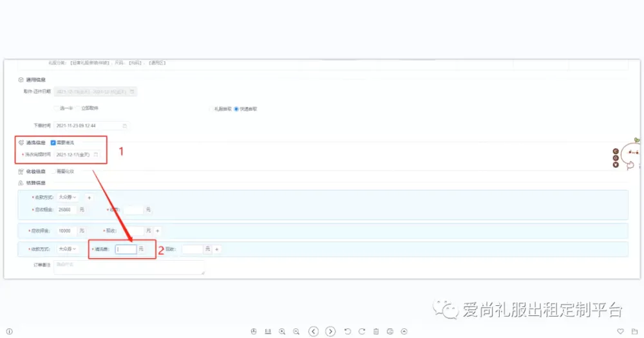The height and width of the screenshot is (338, 644).
Task: Open the first 大众券 payment method dropdown
Action: (x=68, y=198)
